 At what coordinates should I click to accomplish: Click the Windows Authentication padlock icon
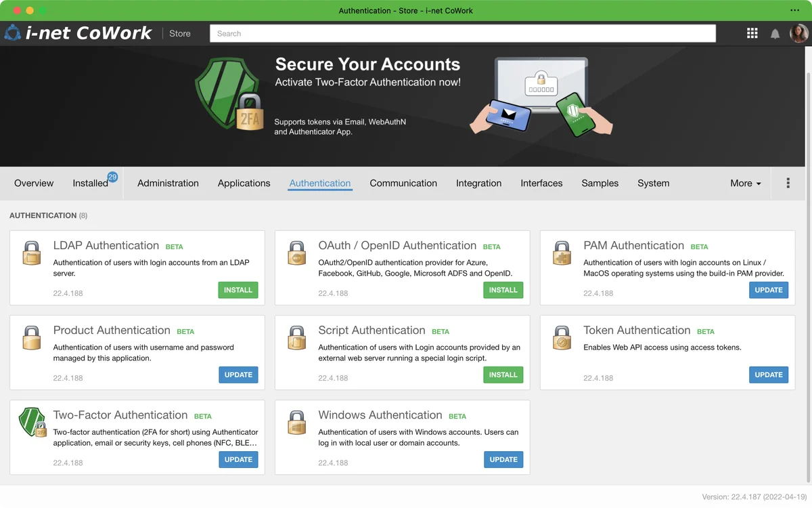pyautogui.click(x=297, y=422)
